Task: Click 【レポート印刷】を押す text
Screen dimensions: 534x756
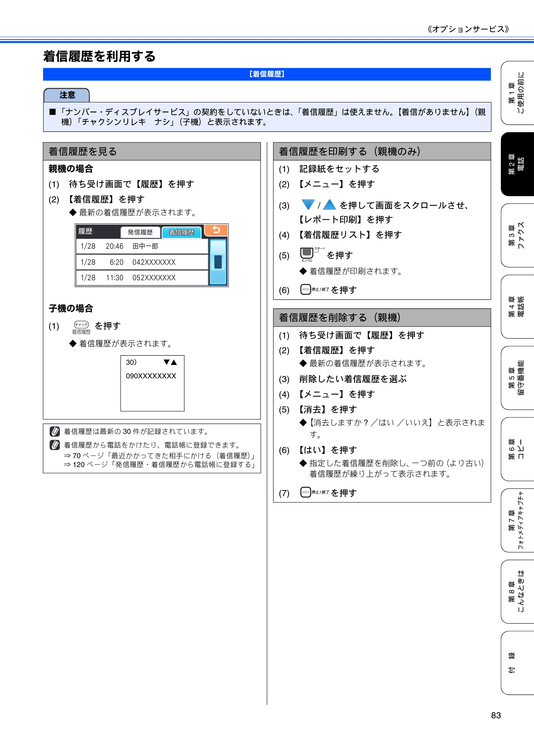Action: click(345, 219)
